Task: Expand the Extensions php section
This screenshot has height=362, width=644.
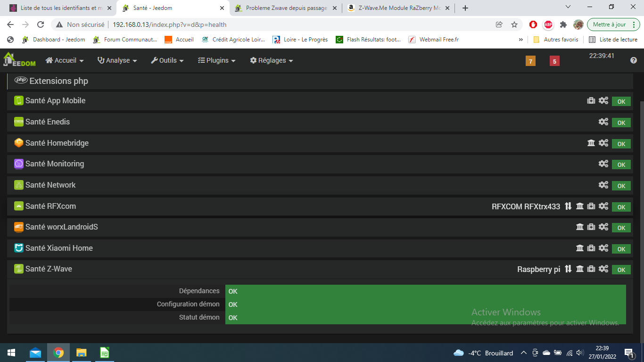Action: click(58, 81)
